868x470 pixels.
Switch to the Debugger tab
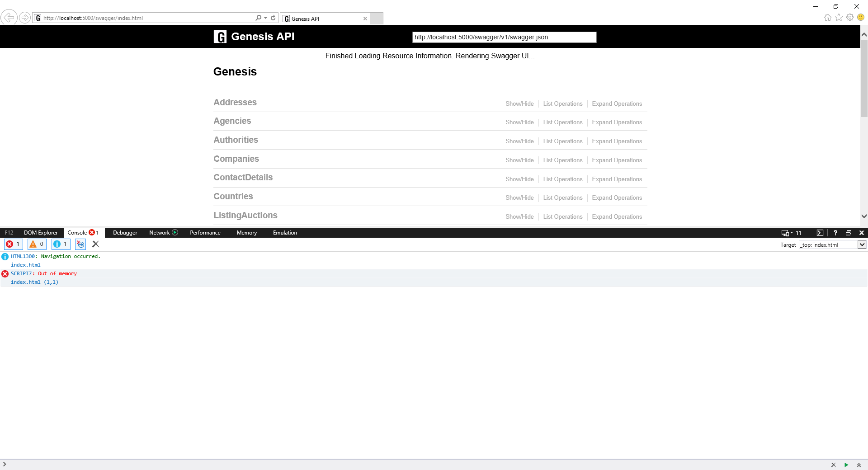(x=125, y=233)
